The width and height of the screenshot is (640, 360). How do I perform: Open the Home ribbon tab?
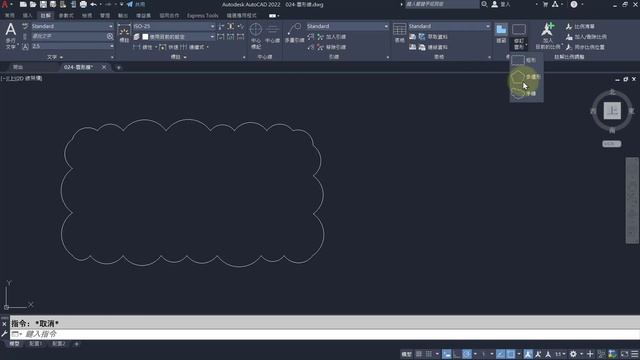(9, 16)
